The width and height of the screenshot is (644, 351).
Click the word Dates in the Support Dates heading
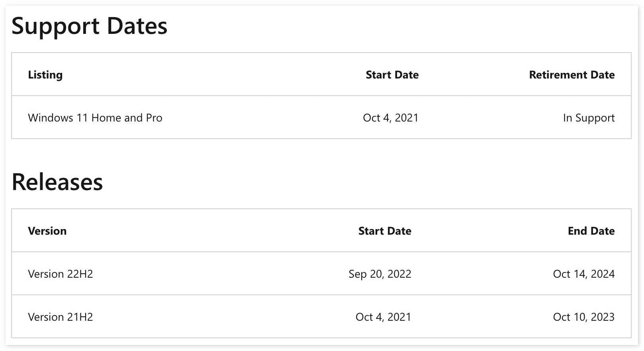click(137, 26)
